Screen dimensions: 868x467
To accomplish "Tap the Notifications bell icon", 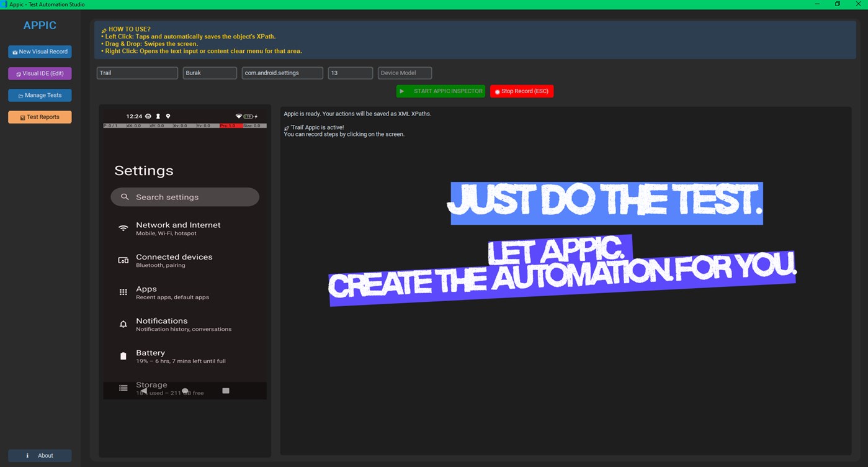I will [x=123, y=324].
